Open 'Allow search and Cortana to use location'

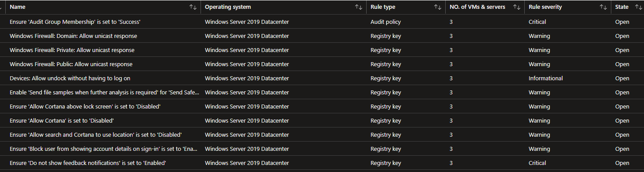pos(96,135)
